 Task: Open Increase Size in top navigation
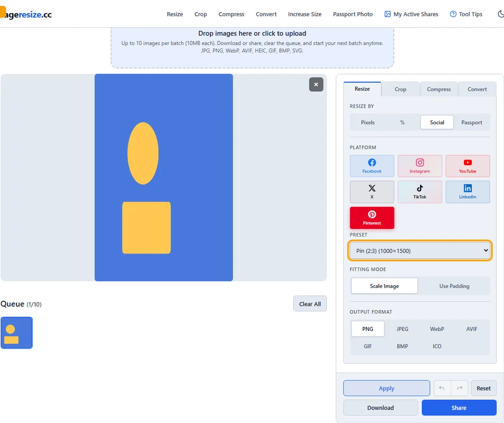pos(305,14)
